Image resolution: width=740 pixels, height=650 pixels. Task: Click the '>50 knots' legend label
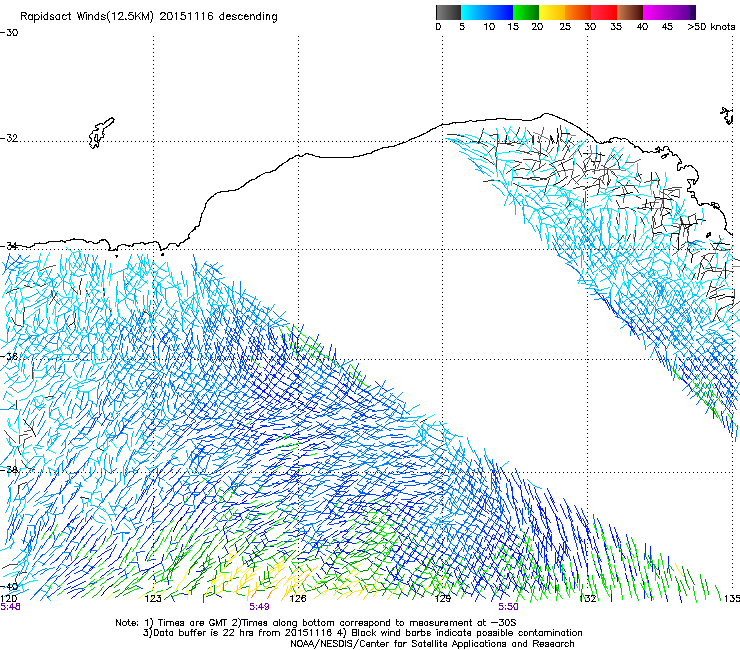point(711,26)
